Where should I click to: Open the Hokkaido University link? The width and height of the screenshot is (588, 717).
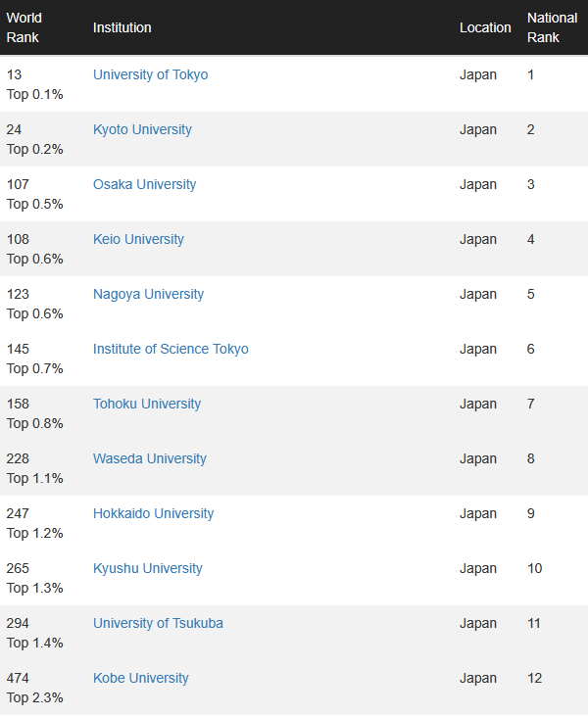coord(153,513)
